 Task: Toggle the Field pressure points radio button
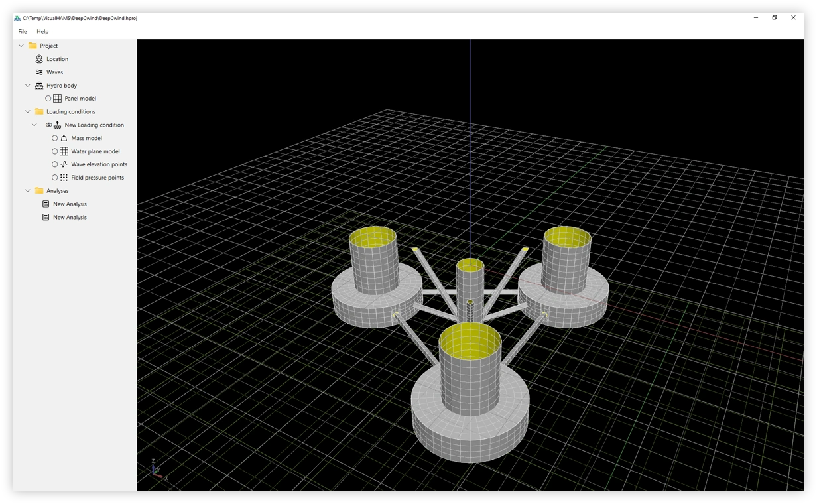(55, 178)
